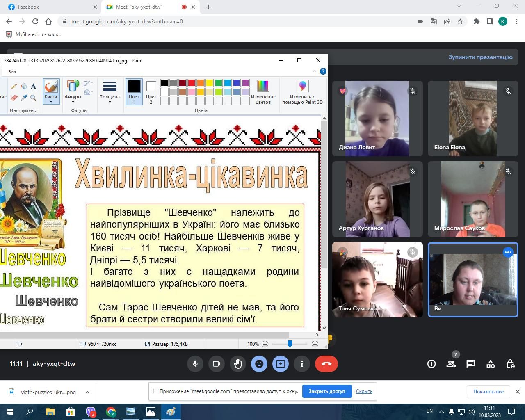This screenshot has width=525, height=420.
Task: Open the chat panel icon
Action: 471,364
